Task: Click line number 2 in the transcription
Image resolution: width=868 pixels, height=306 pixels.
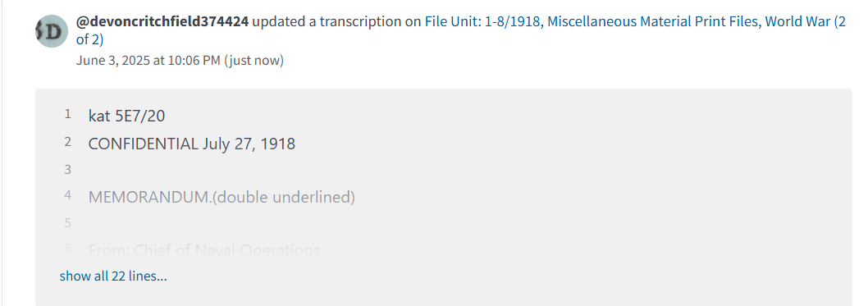Action: tap(68, 142)
